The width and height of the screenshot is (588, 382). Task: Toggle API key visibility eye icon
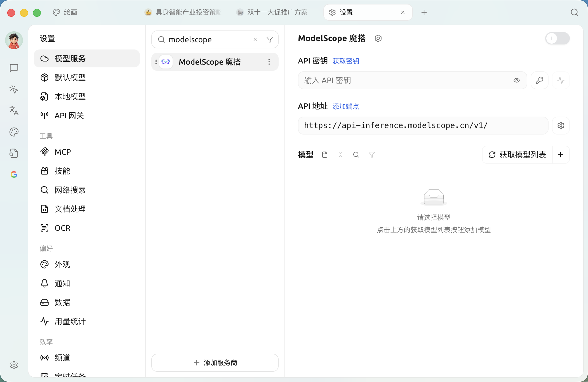pyautogui.click(x=517, y=80)
